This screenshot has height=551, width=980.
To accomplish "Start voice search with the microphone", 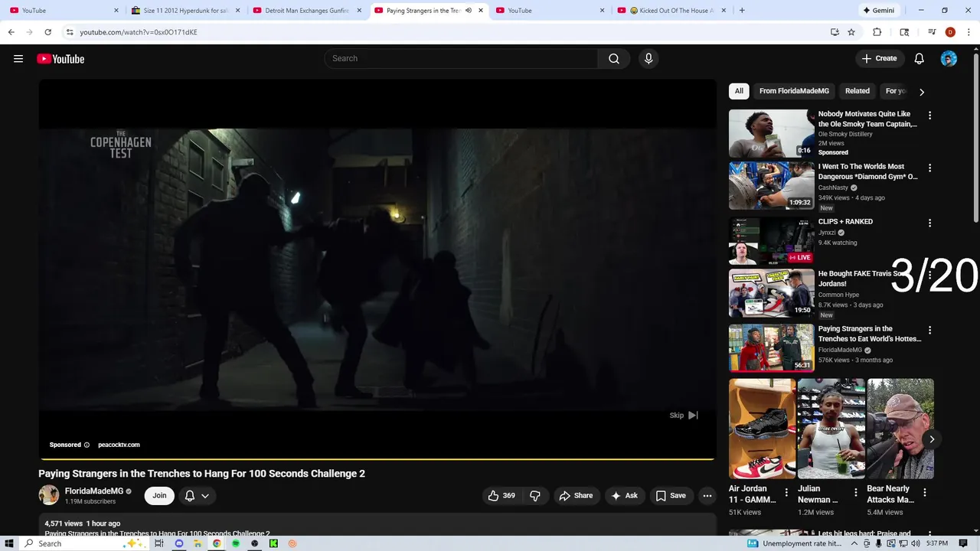I will (648, 59).
